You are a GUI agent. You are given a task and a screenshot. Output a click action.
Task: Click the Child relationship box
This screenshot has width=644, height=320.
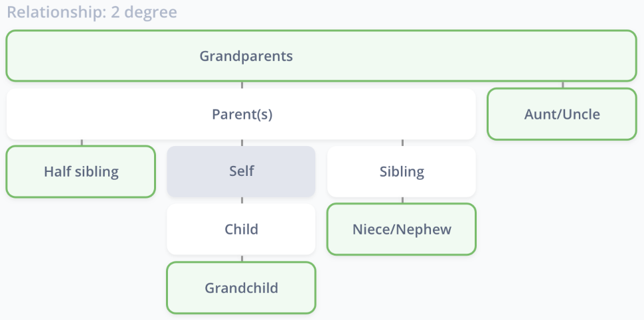(x=241, y=229)
